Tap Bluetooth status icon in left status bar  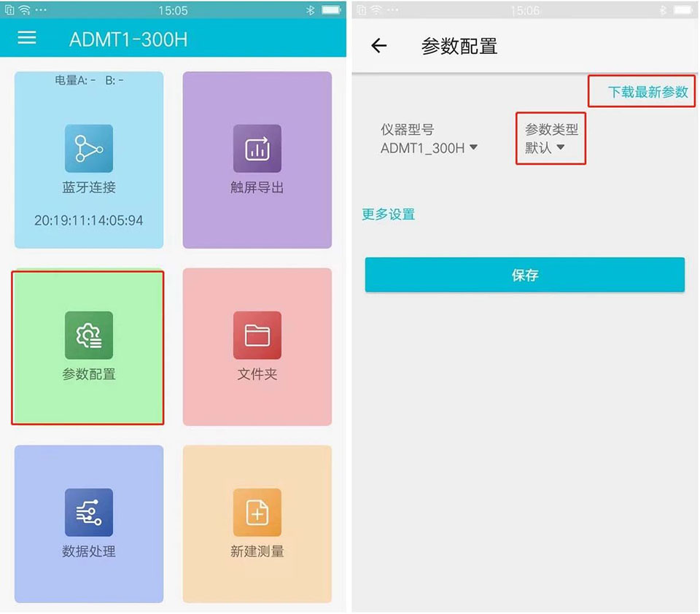coord(311,10)
